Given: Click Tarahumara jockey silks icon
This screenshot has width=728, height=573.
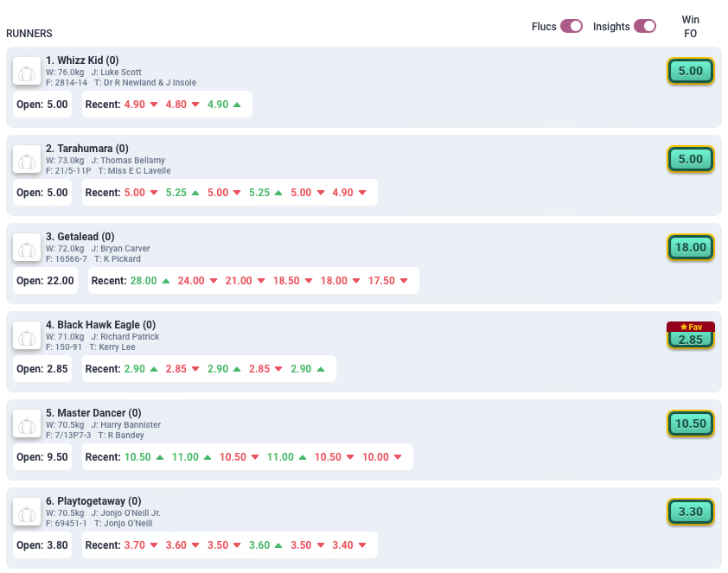Looking at the screenshot, I should [27, 159].
